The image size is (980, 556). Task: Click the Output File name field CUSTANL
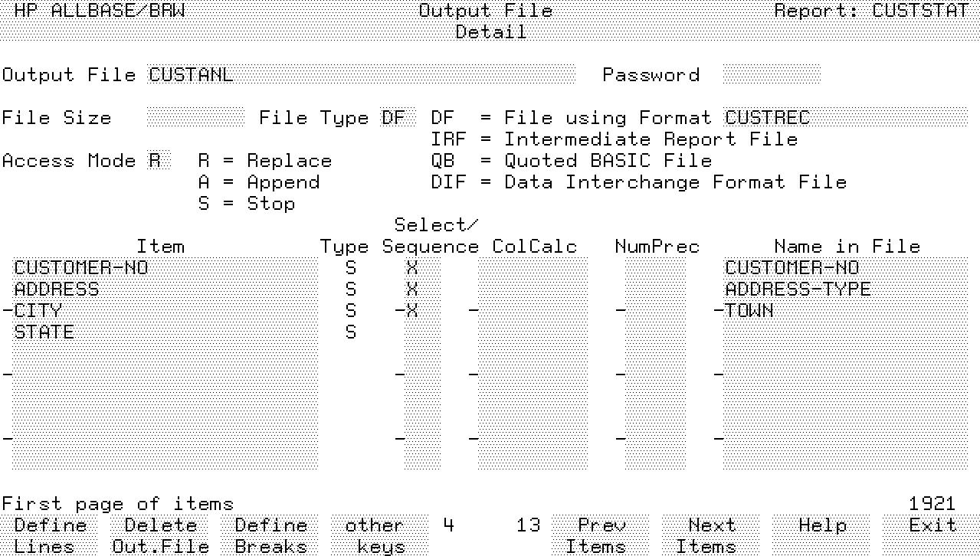[360, 75]
